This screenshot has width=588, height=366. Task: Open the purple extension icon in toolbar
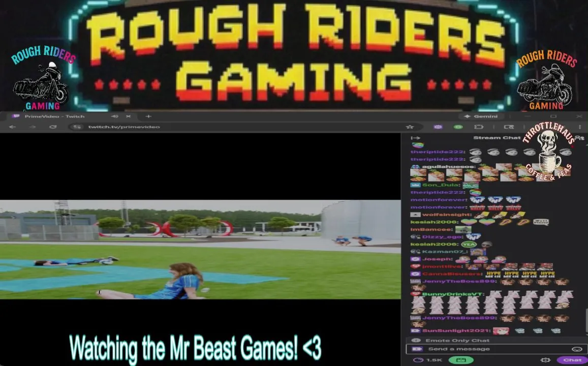pyautogui.click(x=438, y=127)
